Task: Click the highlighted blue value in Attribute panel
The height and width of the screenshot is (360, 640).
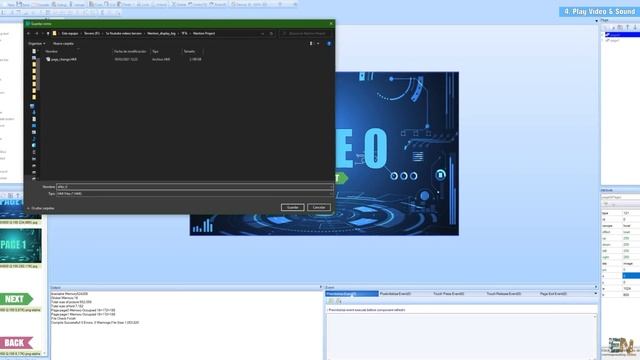Action: 631,276
